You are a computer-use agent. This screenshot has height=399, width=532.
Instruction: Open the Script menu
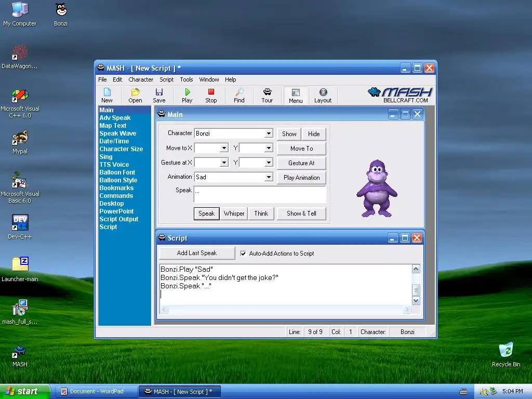click(x=167, y=79)
